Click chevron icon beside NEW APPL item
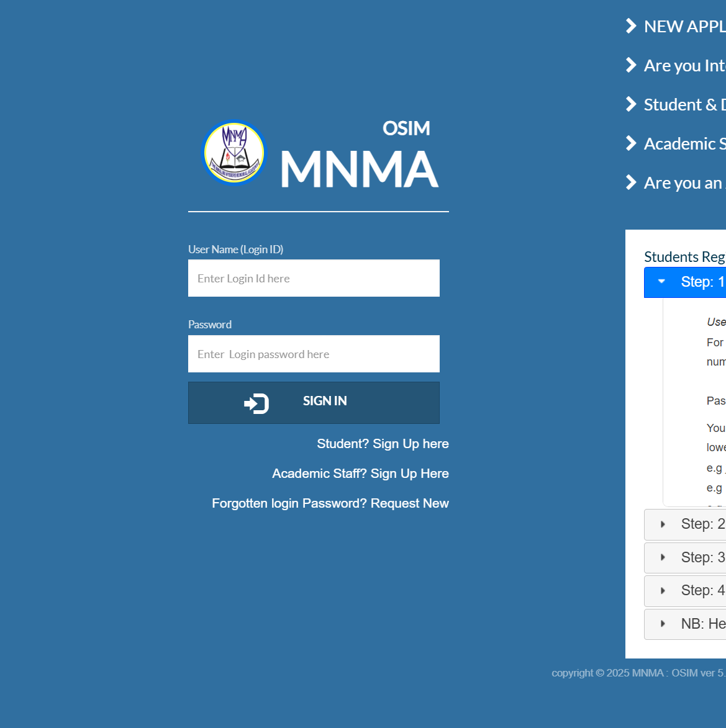Viewport: 726px width, 728px height. coord(631,26)
